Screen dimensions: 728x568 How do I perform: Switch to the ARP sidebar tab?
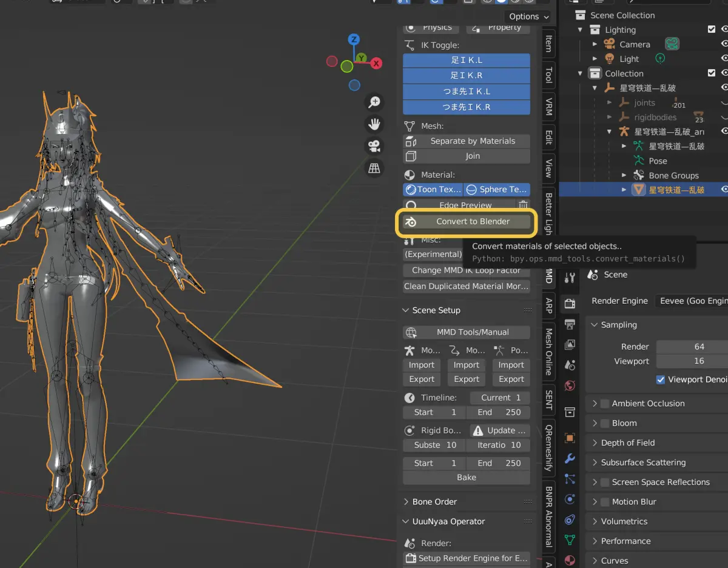point(548,305)
